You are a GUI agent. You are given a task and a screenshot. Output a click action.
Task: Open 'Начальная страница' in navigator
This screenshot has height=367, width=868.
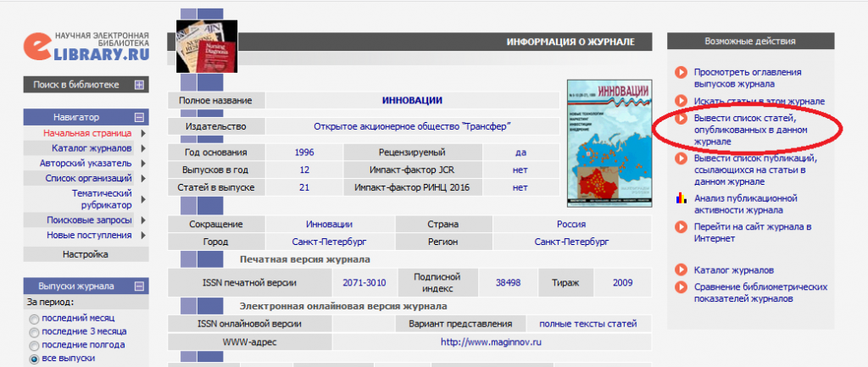click(87, 133)
